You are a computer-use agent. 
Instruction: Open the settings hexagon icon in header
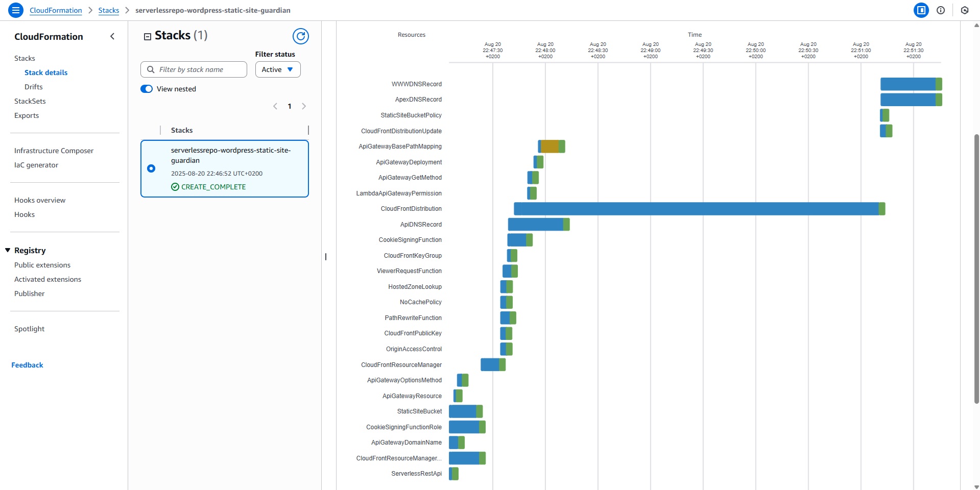(965, 10)
